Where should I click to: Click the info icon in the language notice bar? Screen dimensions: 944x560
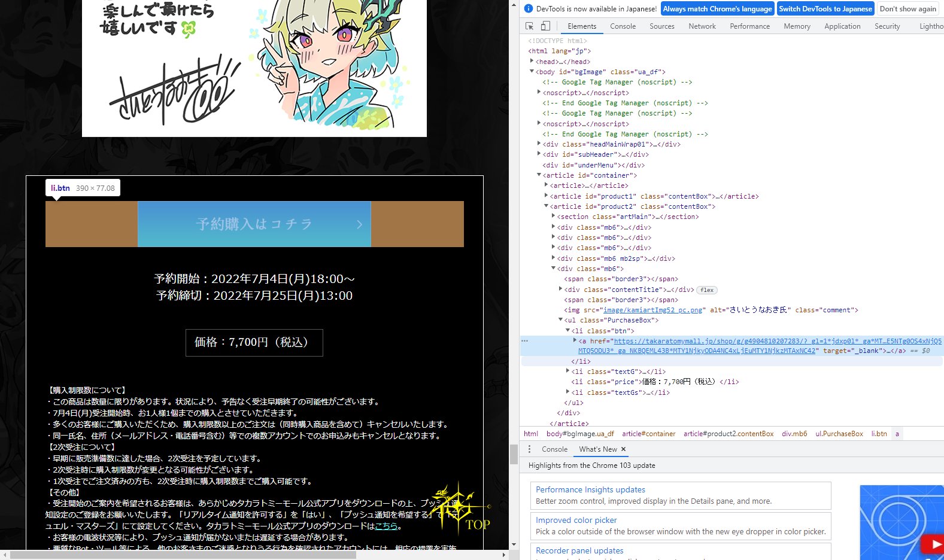(529, 8)
